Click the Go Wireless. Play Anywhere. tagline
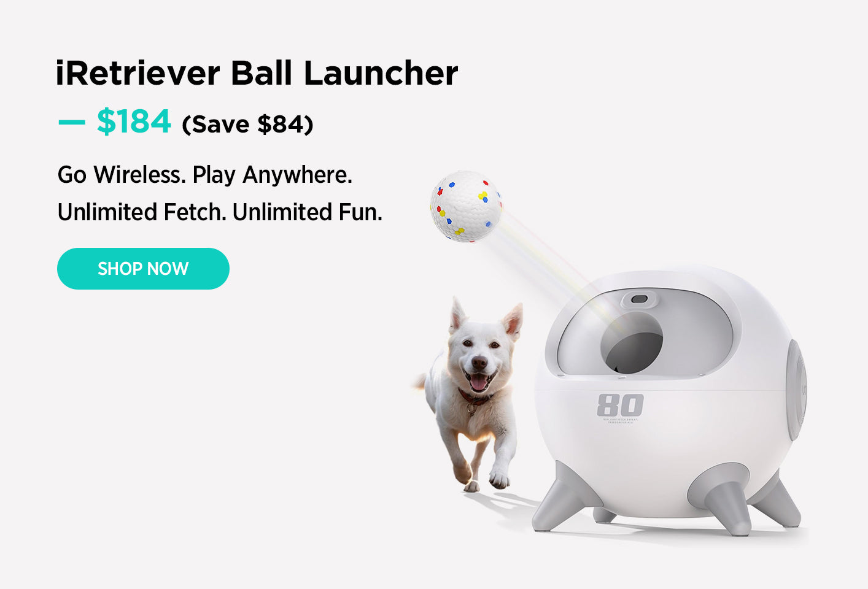This screenshot has height=589, width=868. 205,175
